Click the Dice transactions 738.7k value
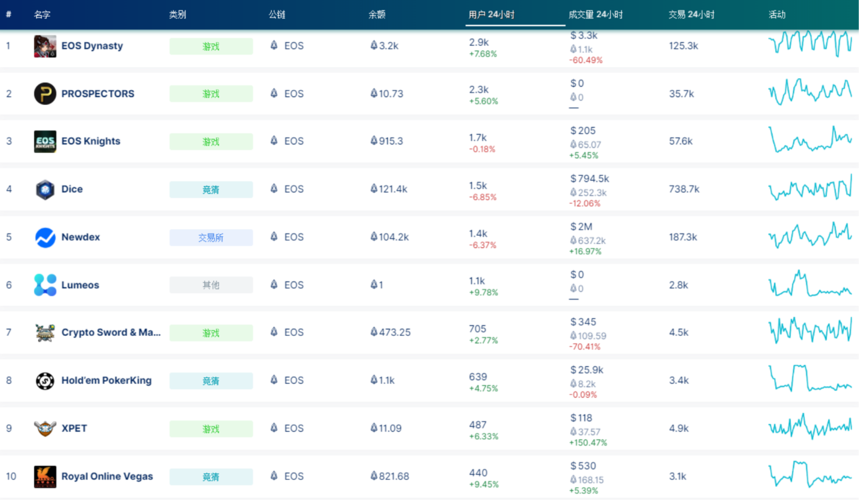 pos(684,189)
